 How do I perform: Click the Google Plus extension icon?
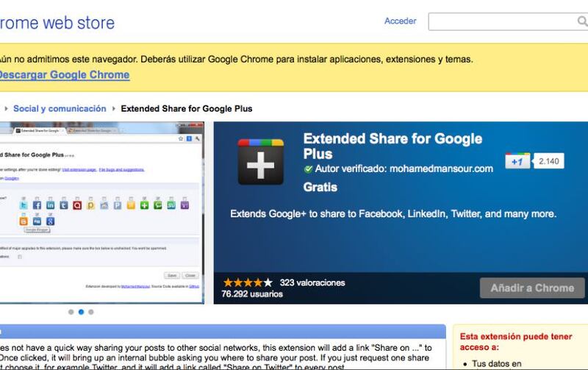(x=261, y=162)
